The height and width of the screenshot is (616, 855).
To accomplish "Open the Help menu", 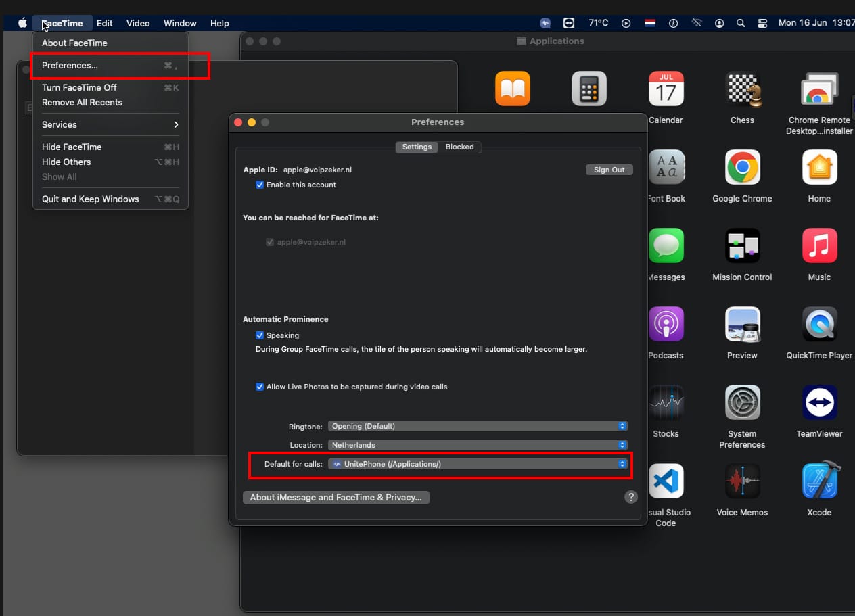I will [x=220, y=23].
